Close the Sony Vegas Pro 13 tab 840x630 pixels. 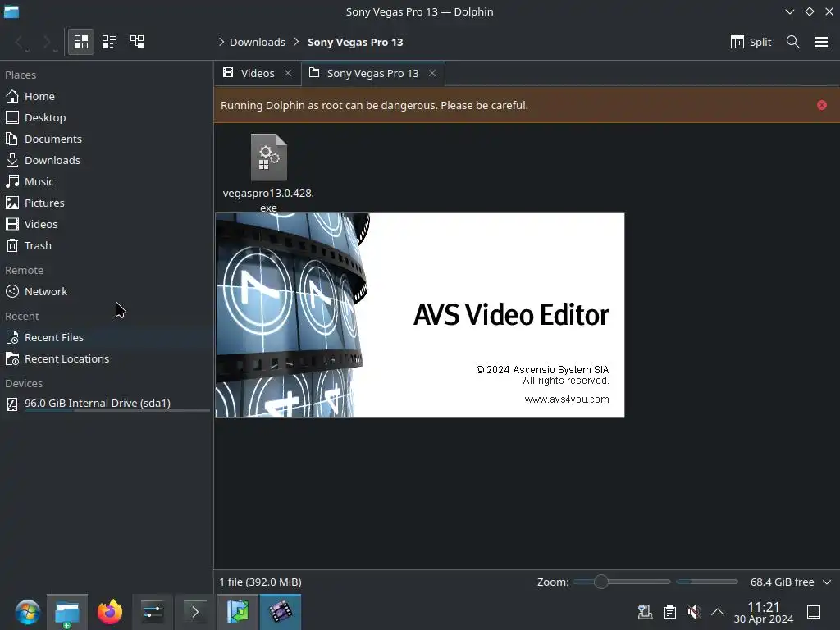(x=432, y=73)
